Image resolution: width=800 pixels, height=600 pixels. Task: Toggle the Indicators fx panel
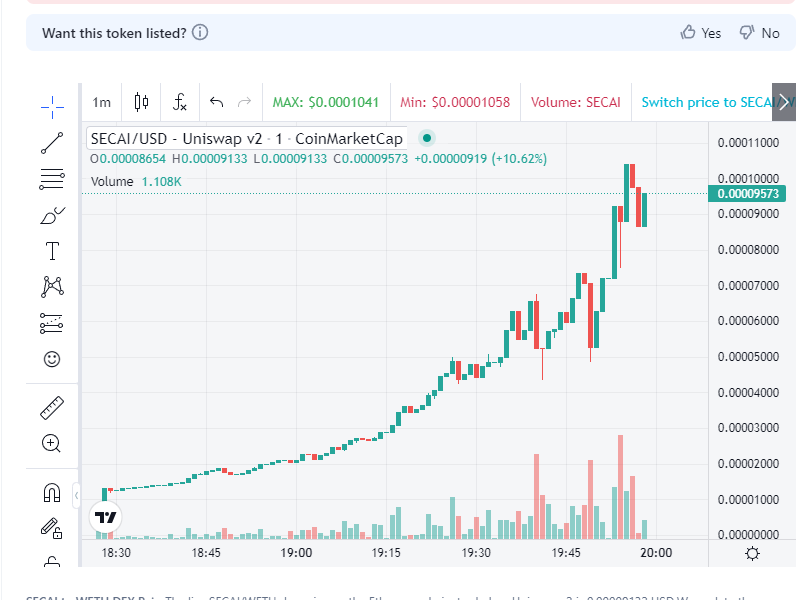tap(180, 101)
